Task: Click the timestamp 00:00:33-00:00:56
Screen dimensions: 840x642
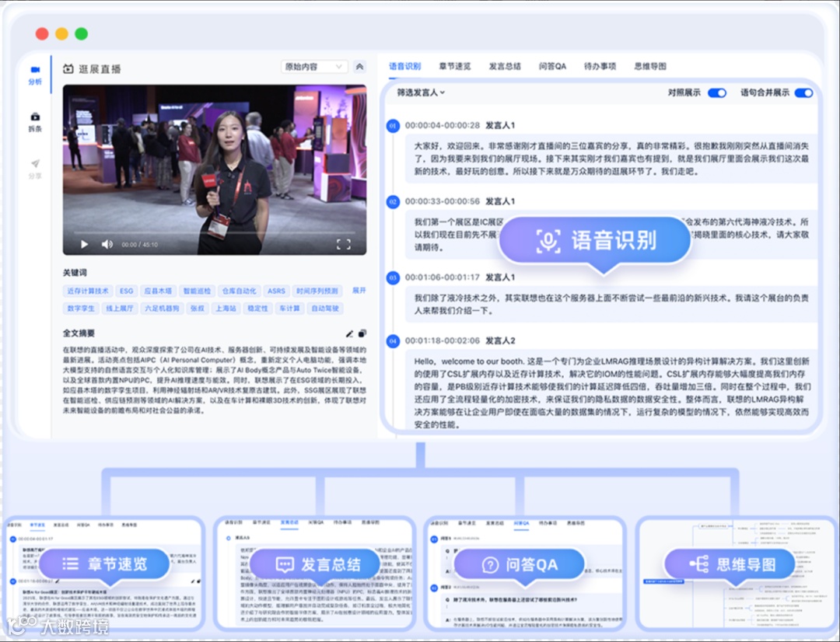Action: tap(443, 201)
